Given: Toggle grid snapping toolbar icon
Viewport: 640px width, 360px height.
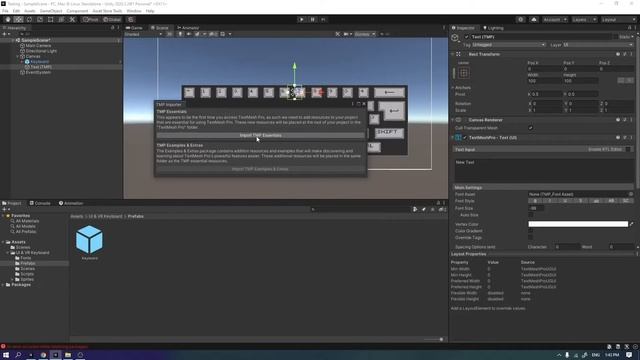Looking at the screenshot, I should (131, 20).
